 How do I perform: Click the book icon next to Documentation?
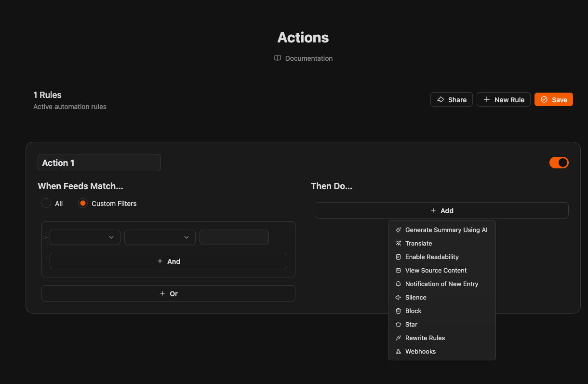(278, 58)
